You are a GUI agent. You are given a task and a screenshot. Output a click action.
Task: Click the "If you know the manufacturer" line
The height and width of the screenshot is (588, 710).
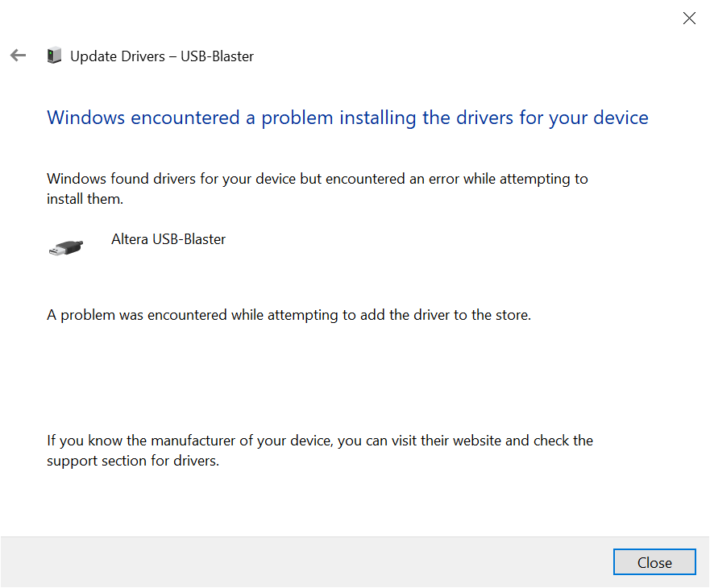319,441
